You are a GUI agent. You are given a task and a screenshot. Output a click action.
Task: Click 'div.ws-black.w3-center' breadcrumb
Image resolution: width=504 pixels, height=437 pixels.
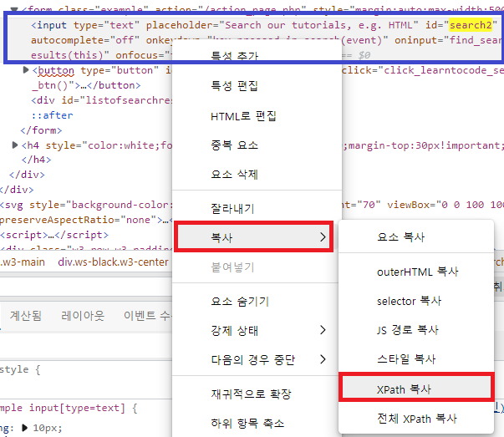(x=113, y=262)
